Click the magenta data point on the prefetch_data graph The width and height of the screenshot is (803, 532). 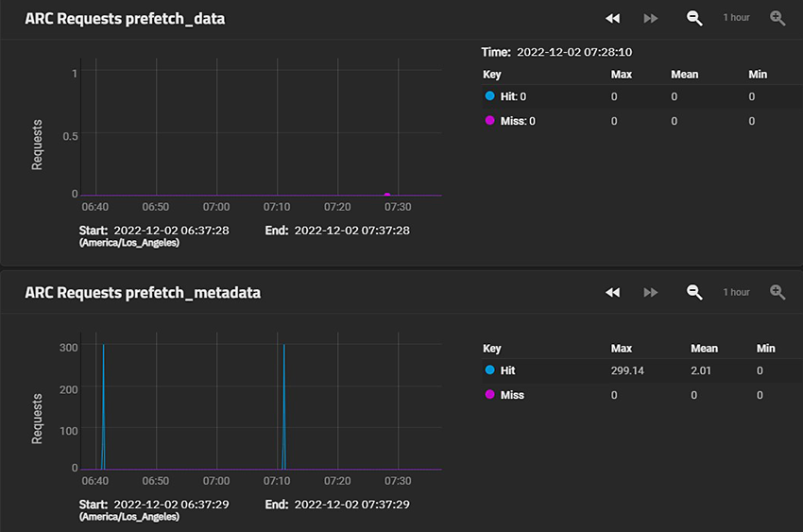coord(387,195)
